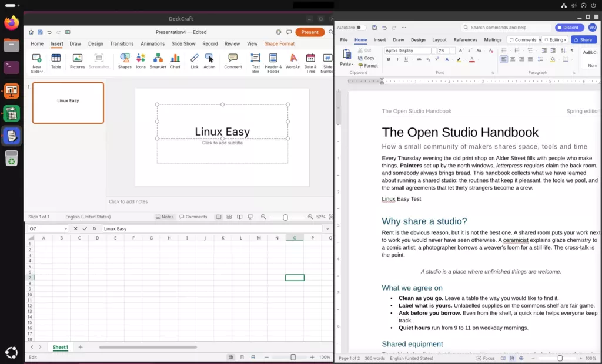Open the Comments button in document editor
602x364 pixels.
pyautogui.click(x=523, y=39)
